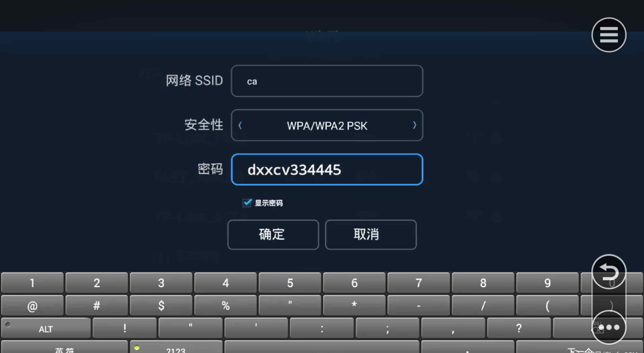Tap the number 5 key
The image size is (644, 353).
(290, 283)
